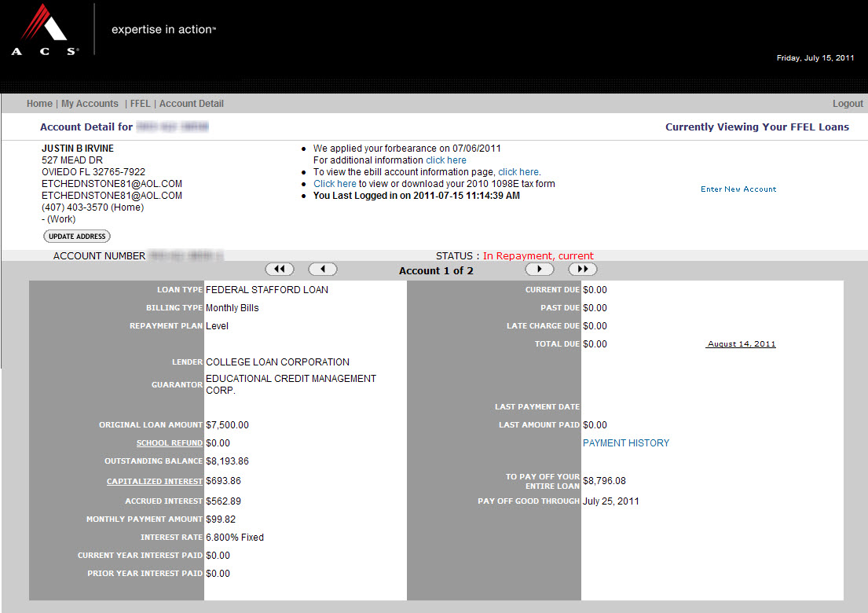Click the In Repayment, current status text

point(538,256)
